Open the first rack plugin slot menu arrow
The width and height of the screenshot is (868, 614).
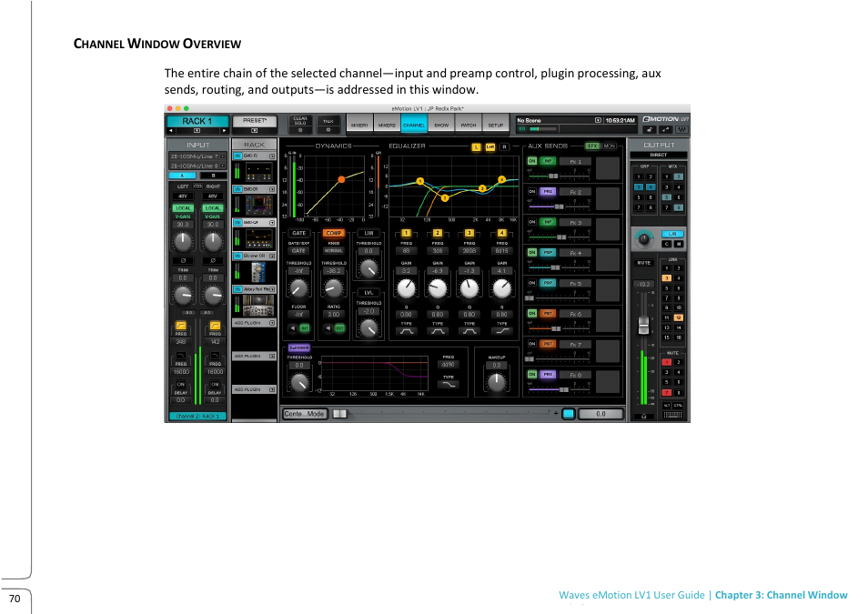(272, 156)
